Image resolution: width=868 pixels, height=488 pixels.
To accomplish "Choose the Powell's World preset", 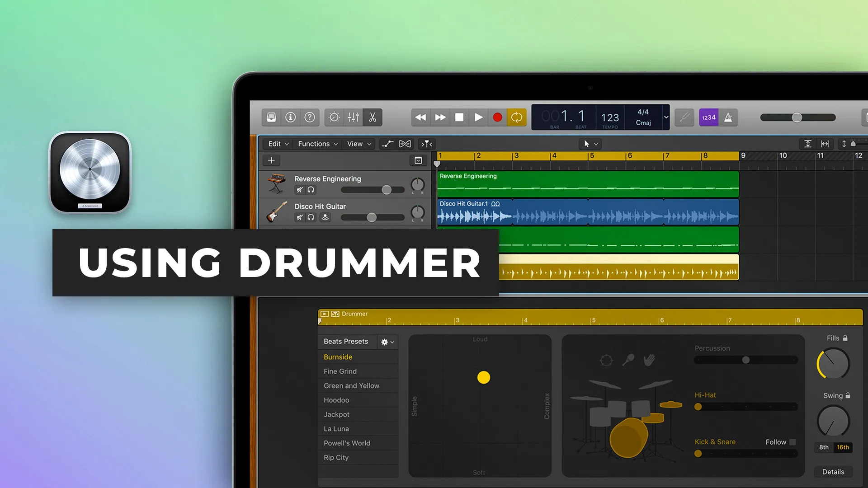I will click(358, 443).
